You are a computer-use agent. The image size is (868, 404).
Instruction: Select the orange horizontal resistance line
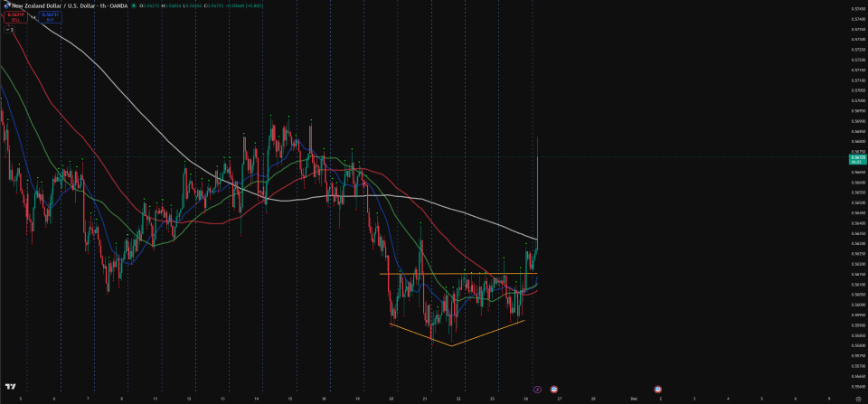pyautogui.click(x=452, y=273)
